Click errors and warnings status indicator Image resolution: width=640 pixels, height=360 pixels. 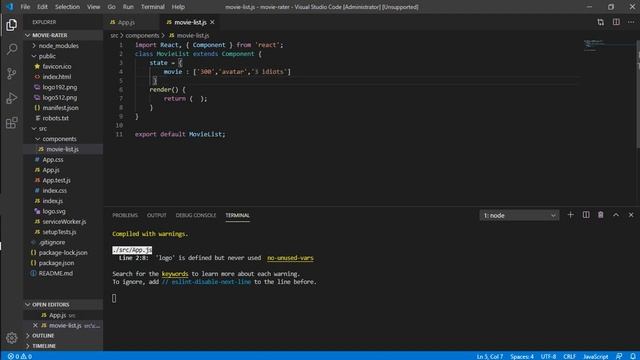(20, 356)
